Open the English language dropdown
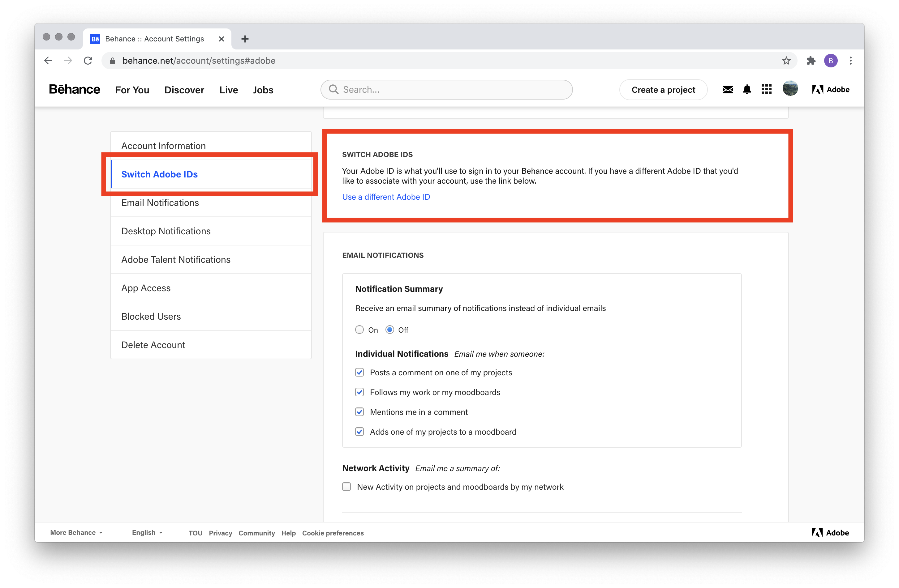 tap(147, 533)
